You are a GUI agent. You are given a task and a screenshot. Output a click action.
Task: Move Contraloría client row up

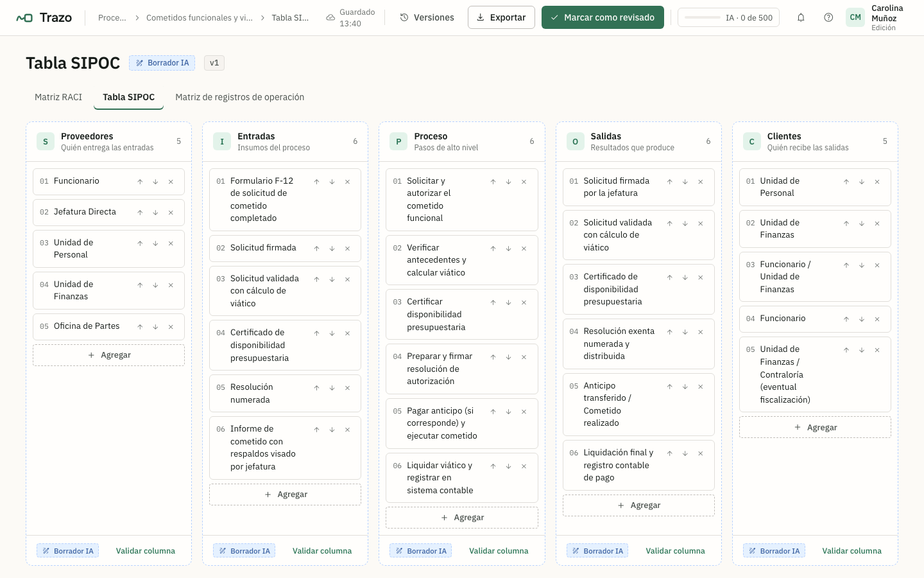[x=846, y=350]
